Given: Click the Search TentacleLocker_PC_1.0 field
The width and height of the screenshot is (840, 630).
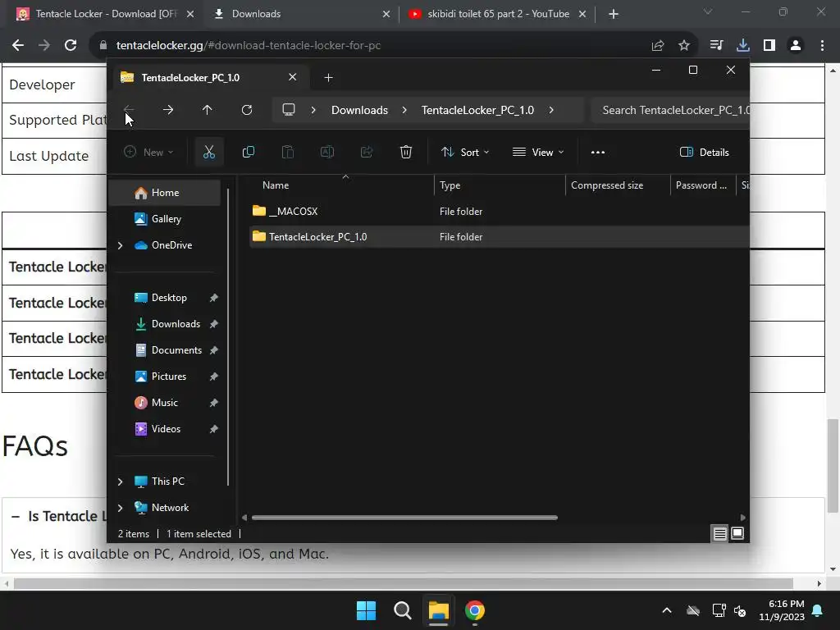Looking at the screenshot, I should pos(670,110).
